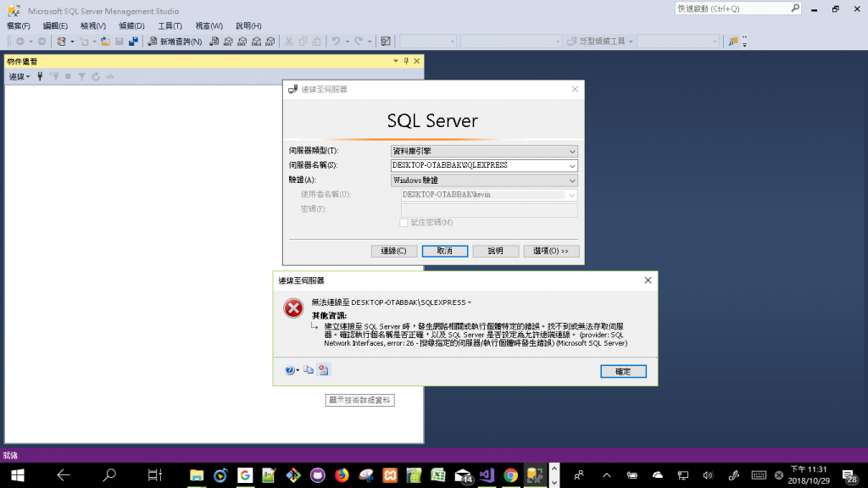Click the Activity Monitor icon in toolbar
Screen dimensions: 868x488
click(386, 42)
